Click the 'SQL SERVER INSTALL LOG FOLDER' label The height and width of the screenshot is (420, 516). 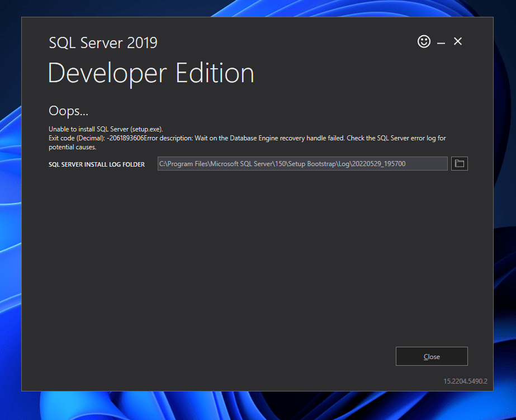coord(97,164)
